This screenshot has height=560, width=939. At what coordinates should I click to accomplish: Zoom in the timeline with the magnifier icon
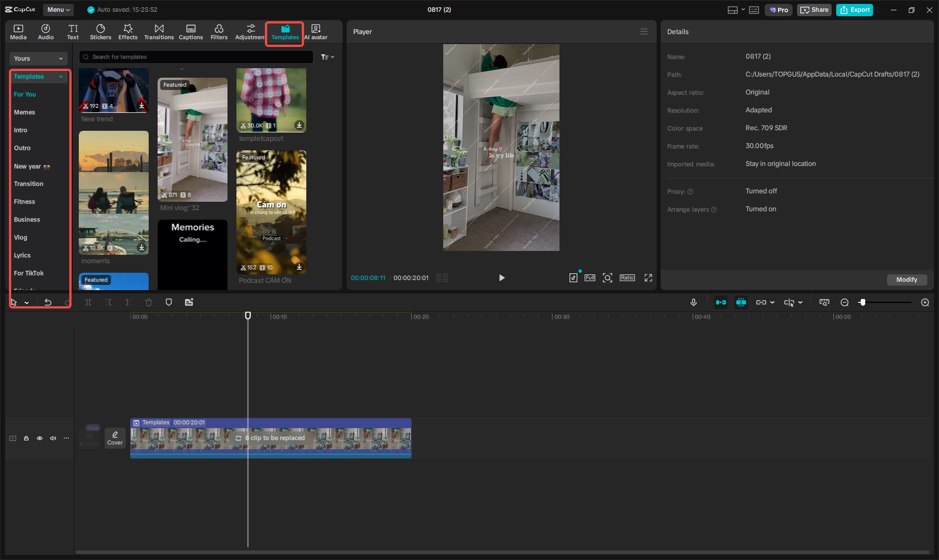[x=925, y=302]
